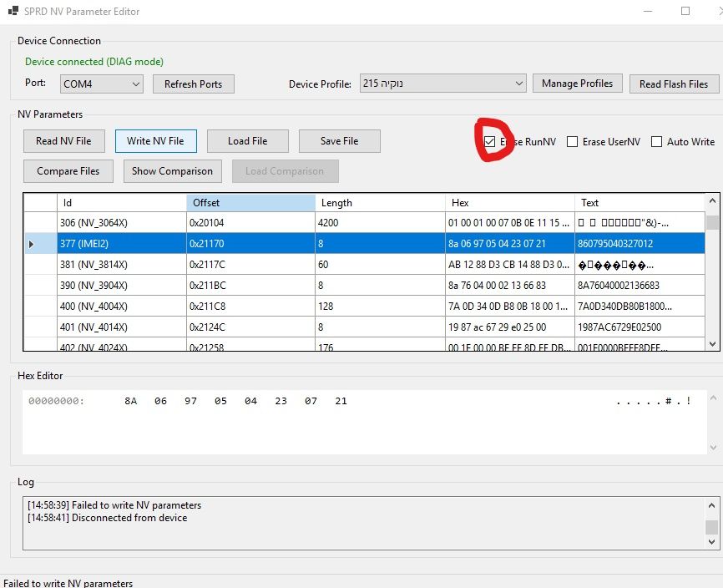
Task: Enable the Auto Write checkbox
Action: click(x=656, y=142)
